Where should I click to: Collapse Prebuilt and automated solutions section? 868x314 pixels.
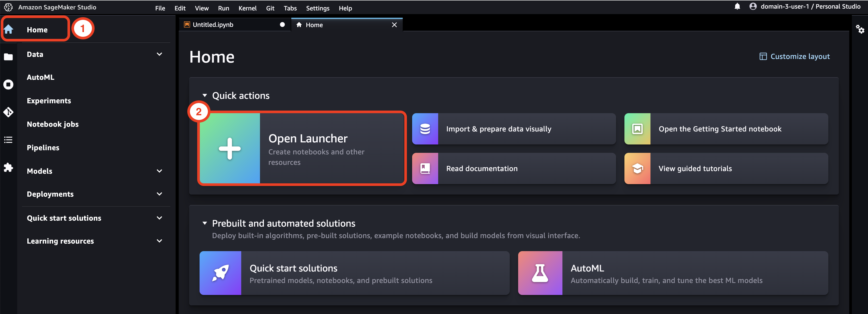204,223
